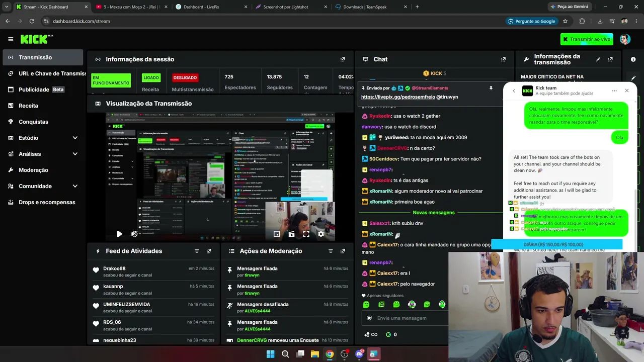Open the Kicks balance showing 0
644x362 pixels.
[391, 334]
